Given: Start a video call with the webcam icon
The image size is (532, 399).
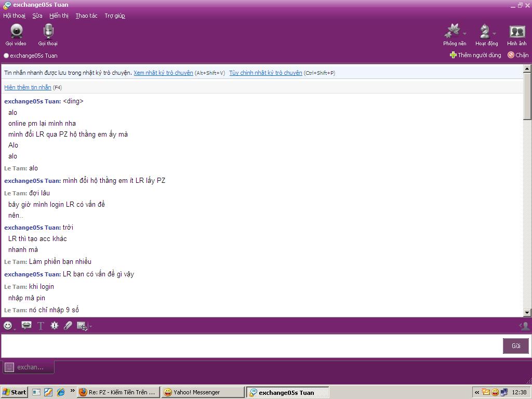Looking at the screenshot, I should click(16, 31).
